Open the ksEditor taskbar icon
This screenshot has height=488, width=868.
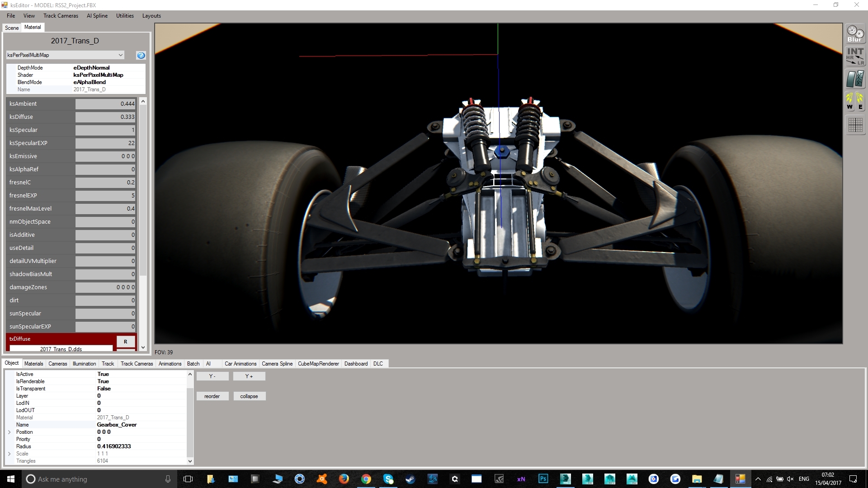point(740,479)
